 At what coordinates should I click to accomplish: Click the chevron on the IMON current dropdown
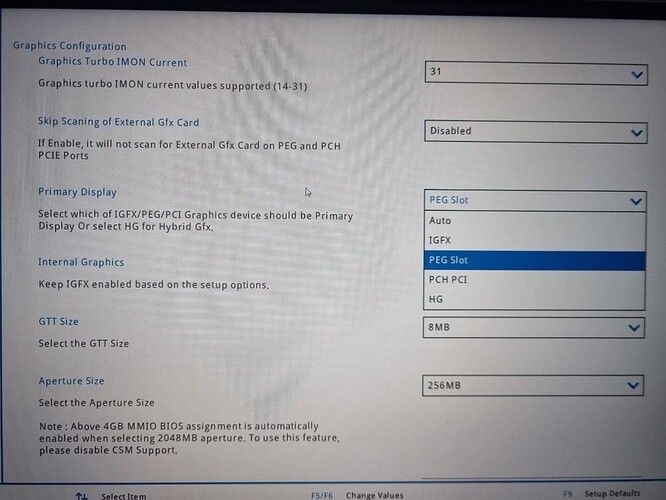638,75
